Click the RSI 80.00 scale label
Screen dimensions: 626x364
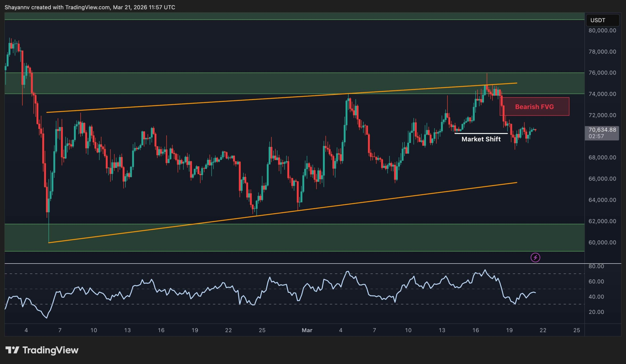pos(596,266)
